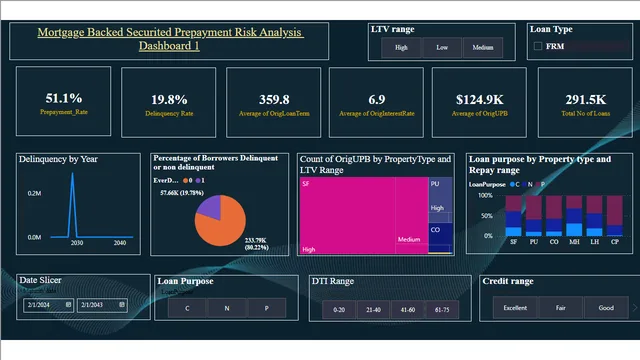Click the large SF High treemap block
This screenshot has height=360, width=640.
tap(347, 215)
